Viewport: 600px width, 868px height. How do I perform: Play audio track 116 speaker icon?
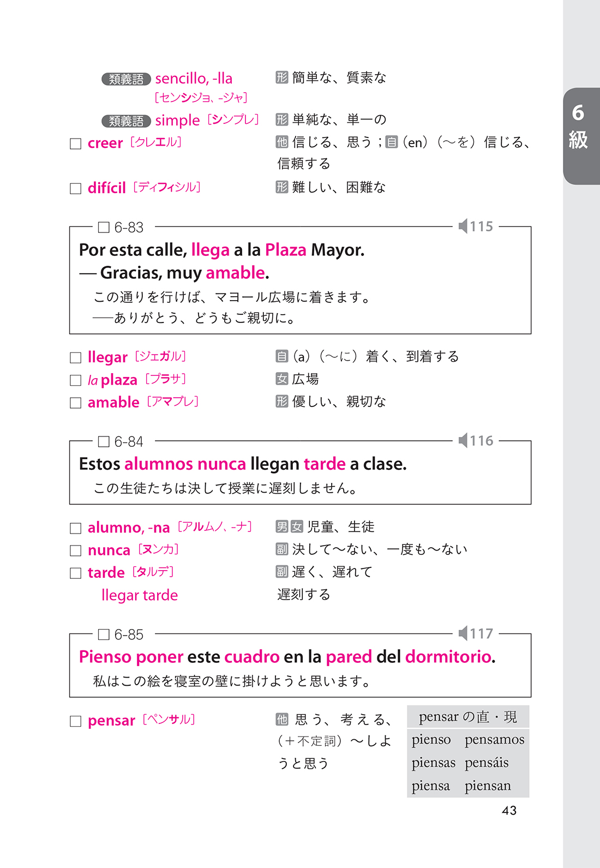coord(463,440)
